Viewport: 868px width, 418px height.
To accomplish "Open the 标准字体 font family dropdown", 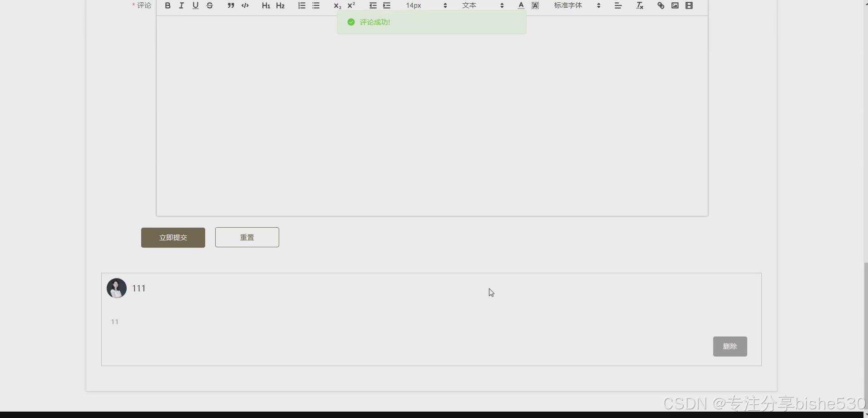I will pyautogui.click(x=577, y=5).
